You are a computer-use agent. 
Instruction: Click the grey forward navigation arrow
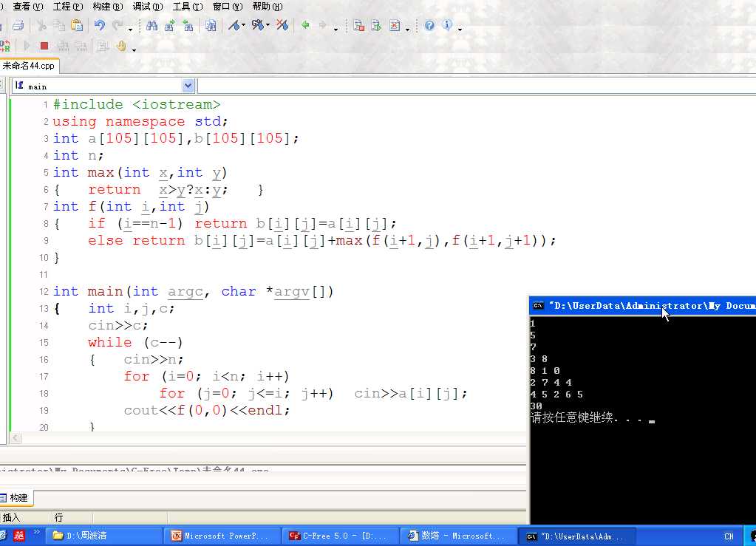pos(323,25)
